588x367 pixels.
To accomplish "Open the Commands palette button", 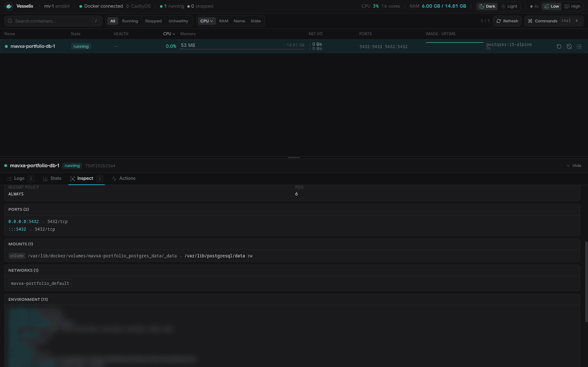I will pyautogui.click(x=554, y=21).
